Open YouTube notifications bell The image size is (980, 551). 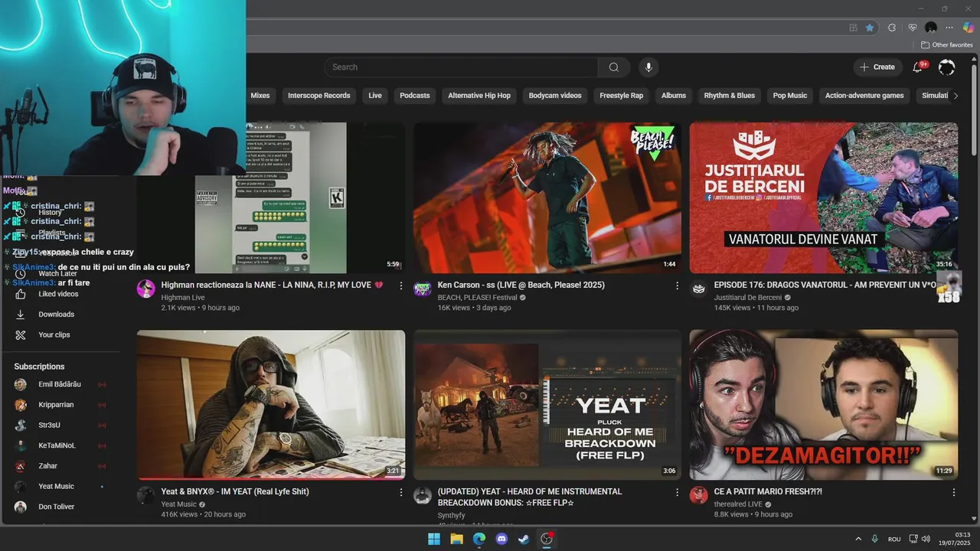tap(917, 67)
